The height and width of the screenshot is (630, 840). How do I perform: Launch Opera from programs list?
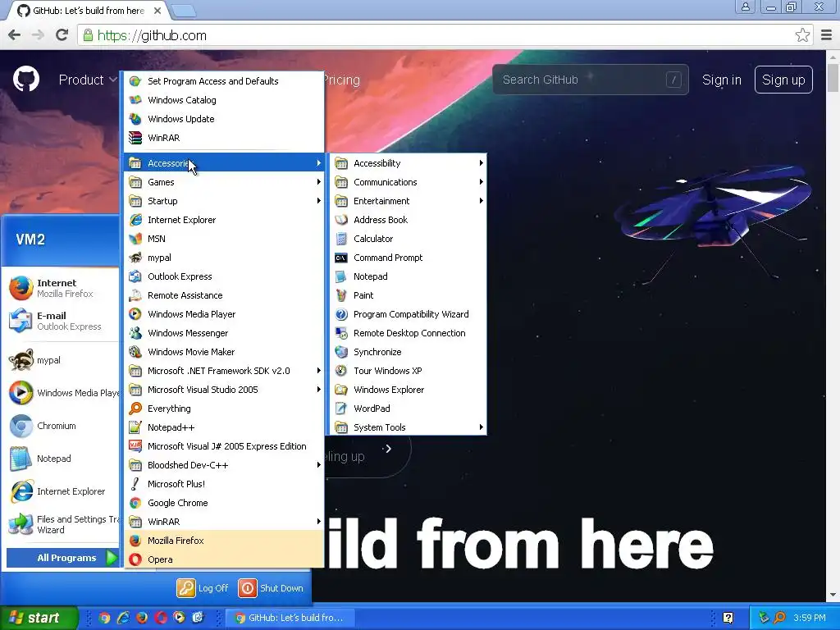click(224, 559)
